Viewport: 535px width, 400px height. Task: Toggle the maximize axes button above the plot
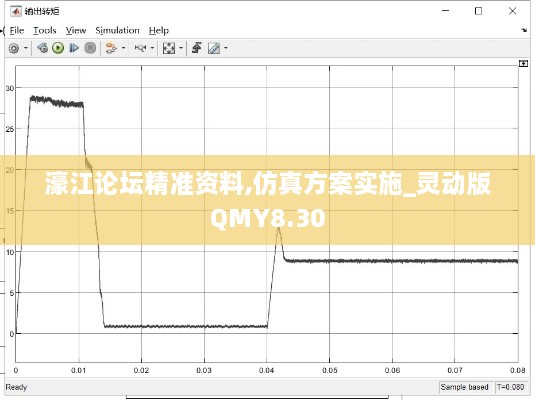pos(523,63)
